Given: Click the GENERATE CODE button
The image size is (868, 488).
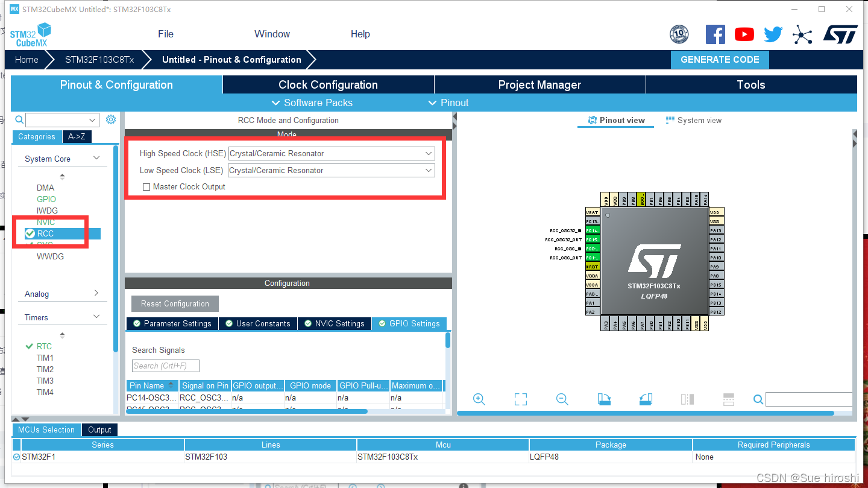Looking at the screenshot, I should point(720,60).
